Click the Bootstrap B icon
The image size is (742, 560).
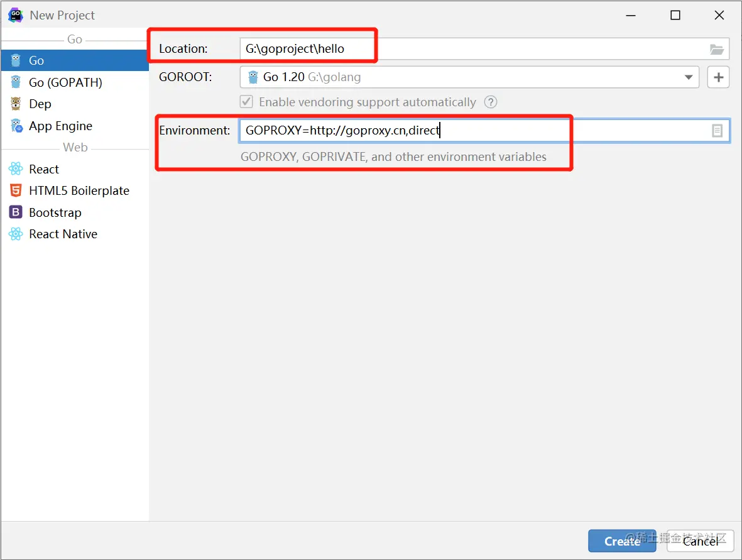[16, 212]
